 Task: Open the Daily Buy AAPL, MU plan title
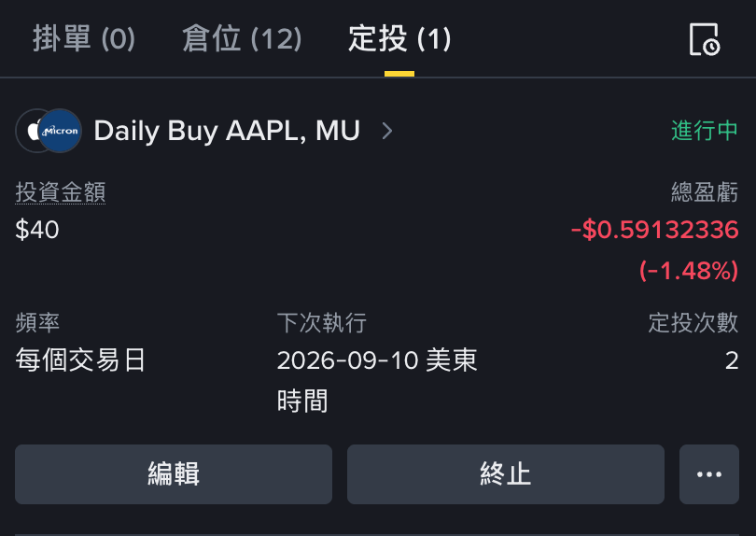(x=227, y=131)
